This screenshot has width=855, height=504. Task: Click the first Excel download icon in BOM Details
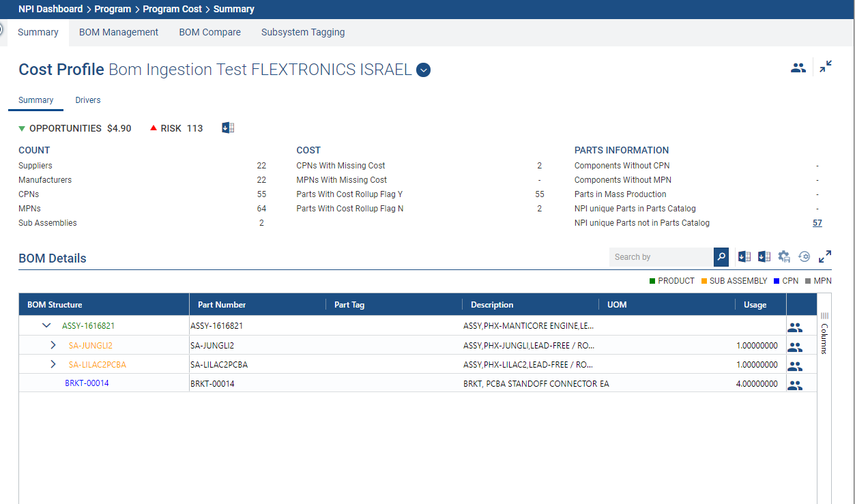(744, 257)
